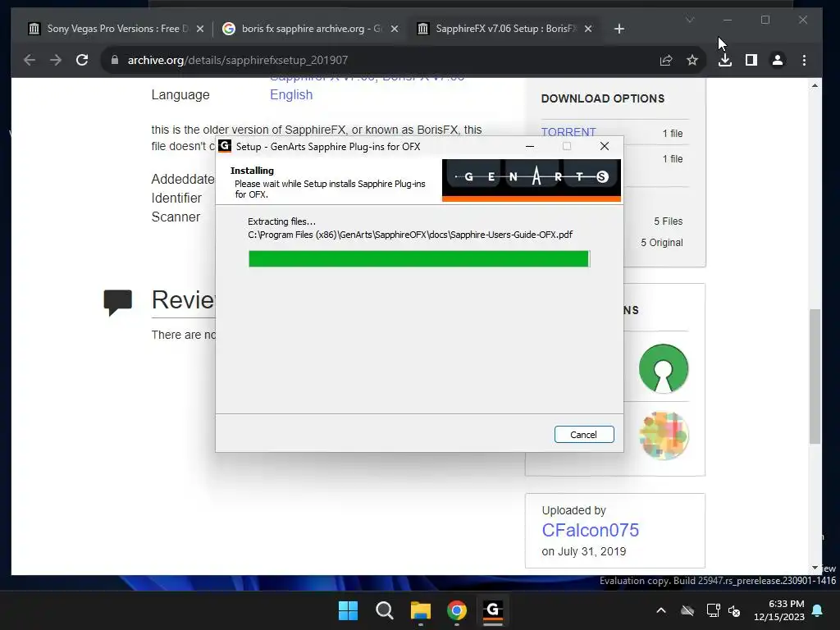Click the colorful community collection thumbnail
Image resolution: width=840 pixels, height=630 pixels.
click(x=664, y=435)
